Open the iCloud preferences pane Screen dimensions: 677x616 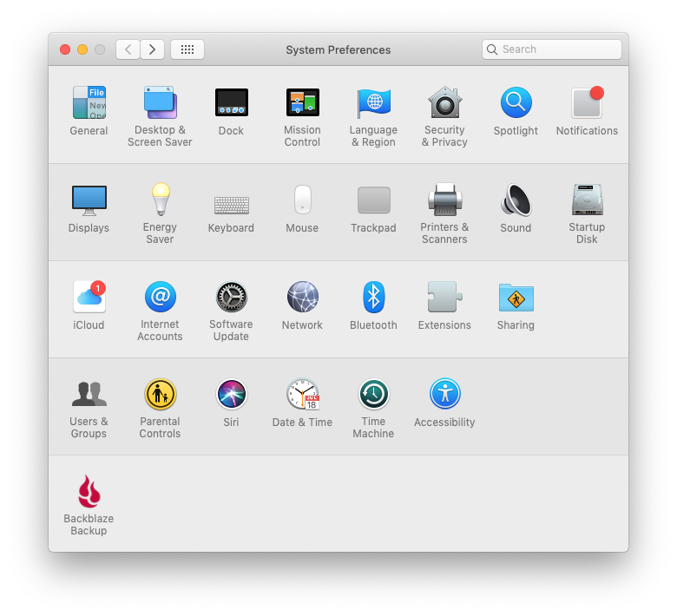point(89,298)
